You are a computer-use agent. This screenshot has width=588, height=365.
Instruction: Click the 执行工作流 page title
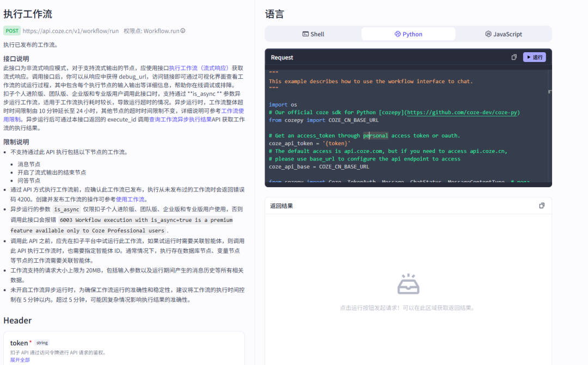click(x=28, y=14)
